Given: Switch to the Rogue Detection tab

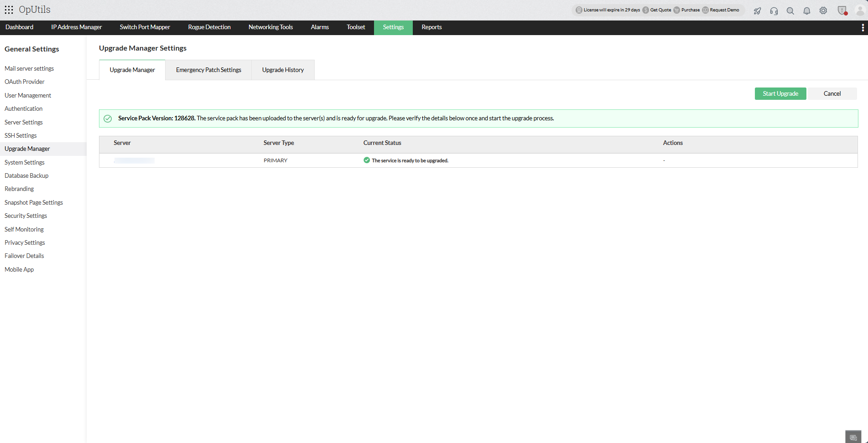Looking at the screenshot, I should (209, 27).
